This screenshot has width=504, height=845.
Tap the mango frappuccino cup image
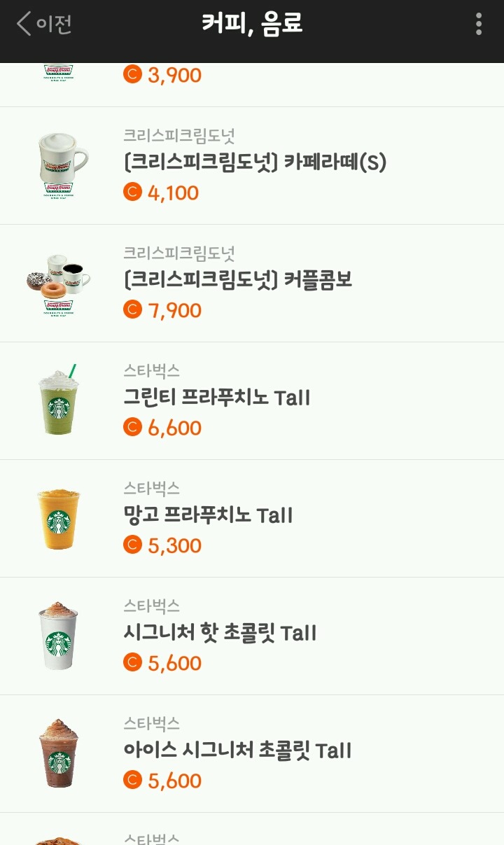point(59,518)
